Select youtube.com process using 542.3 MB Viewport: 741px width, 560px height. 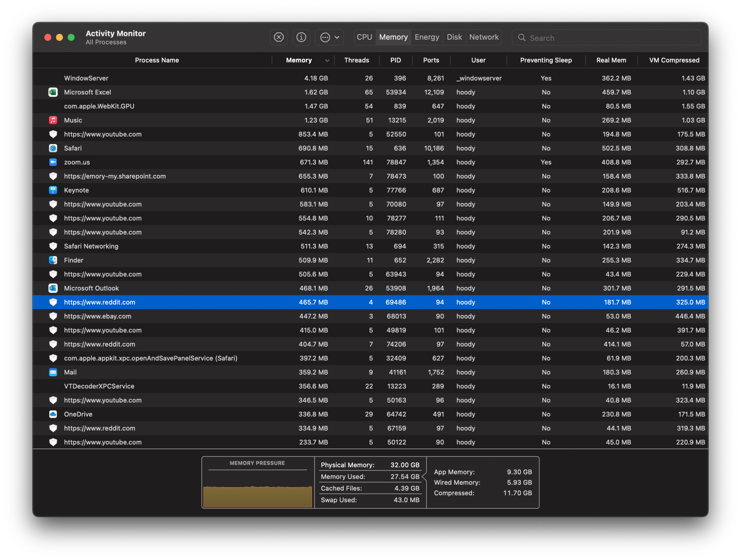pos(370,232)
